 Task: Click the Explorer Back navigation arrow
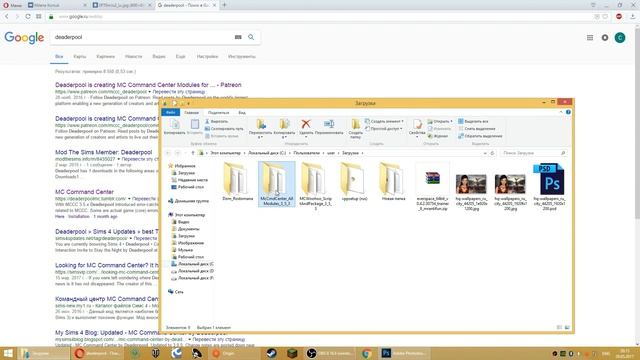(x=168, y=153)
